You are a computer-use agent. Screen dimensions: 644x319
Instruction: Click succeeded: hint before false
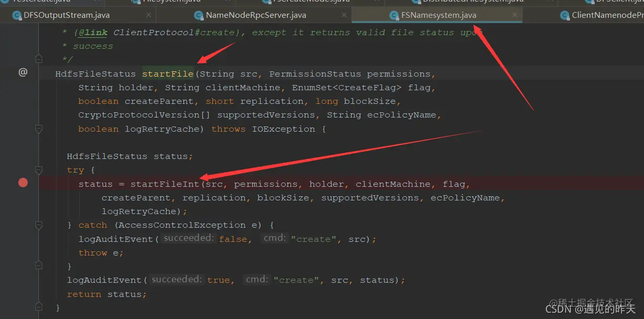coord(189,238)
